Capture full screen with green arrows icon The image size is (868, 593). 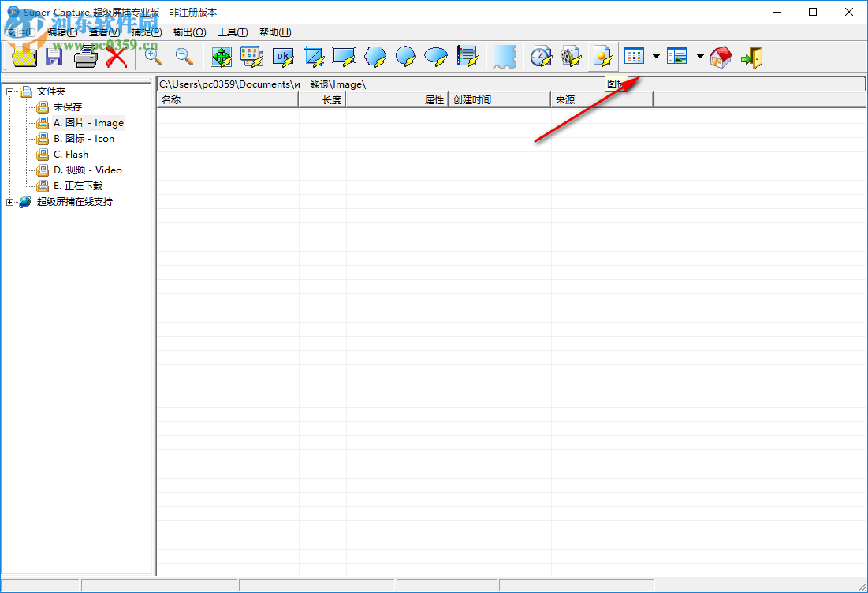(222, 57)
